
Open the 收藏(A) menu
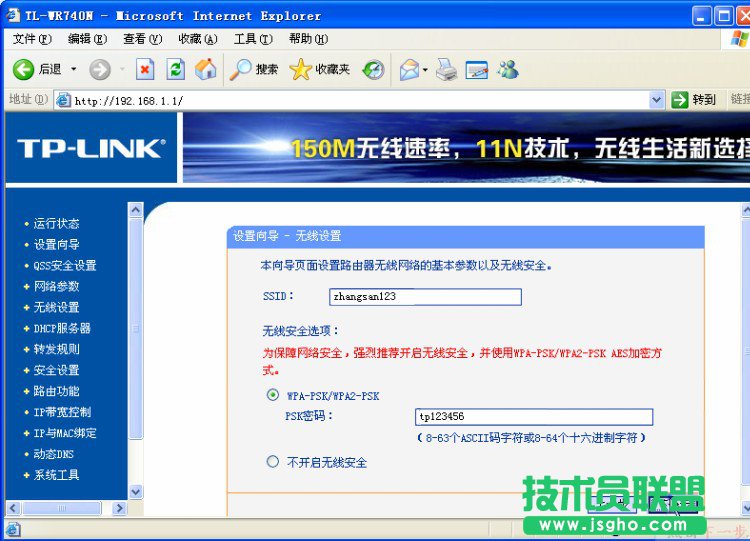[197, 39]
